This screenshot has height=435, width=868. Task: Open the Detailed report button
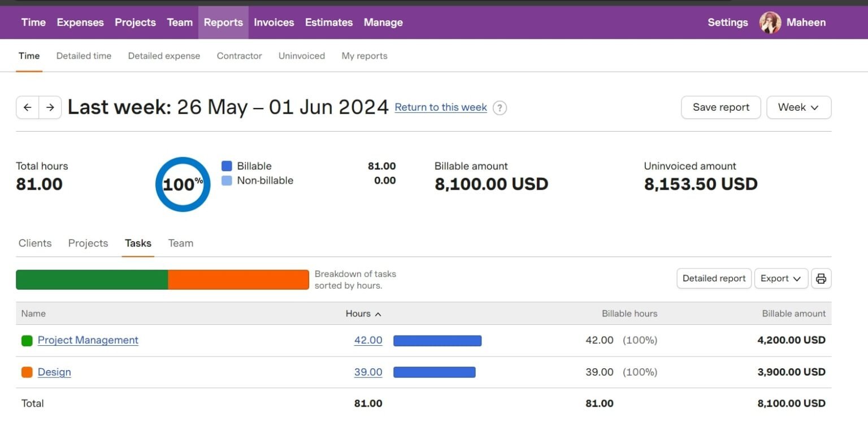tap(714, 279)
